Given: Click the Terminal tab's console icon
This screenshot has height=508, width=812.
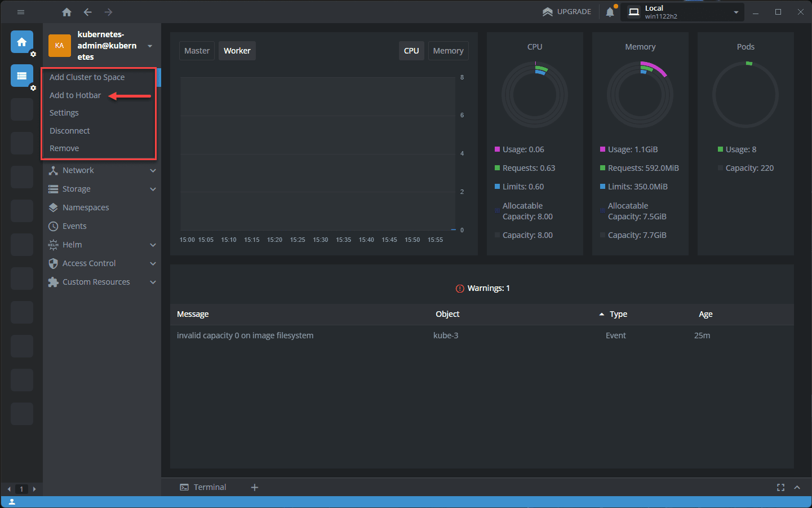Looking at the screenshot, I should 184,487.
